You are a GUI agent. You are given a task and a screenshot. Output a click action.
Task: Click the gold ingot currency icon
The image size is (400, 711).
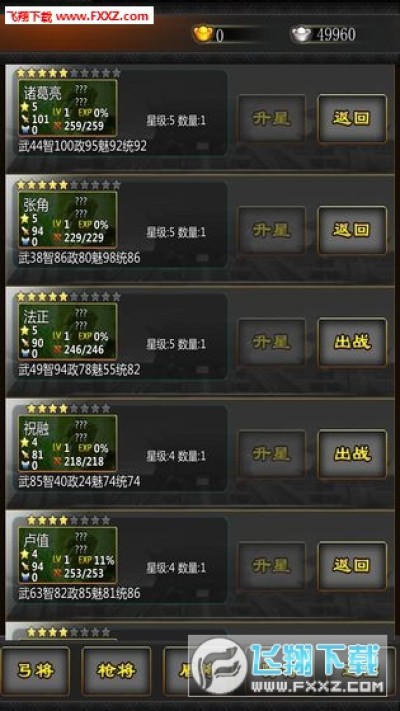[203, 34]
